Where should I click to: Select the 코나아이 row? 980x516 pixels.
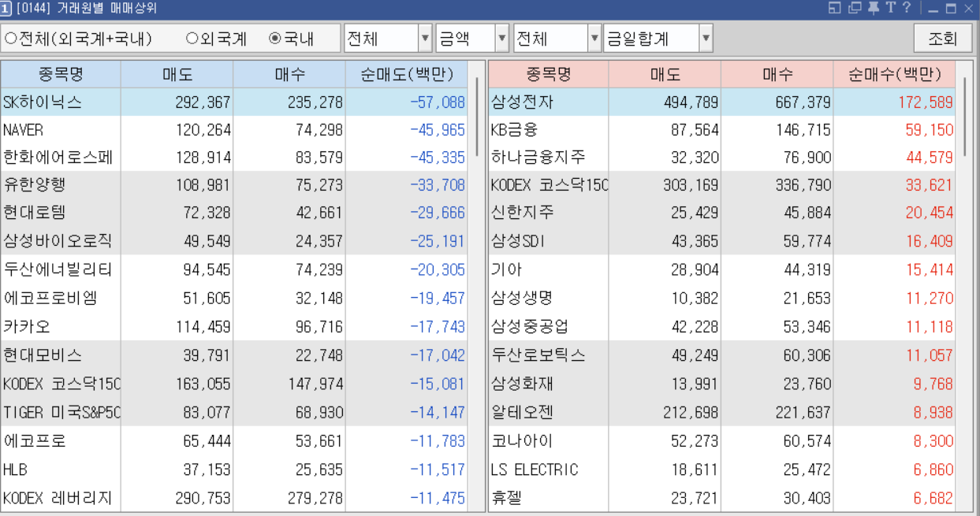pyautogui.click(x=721, y=441)
